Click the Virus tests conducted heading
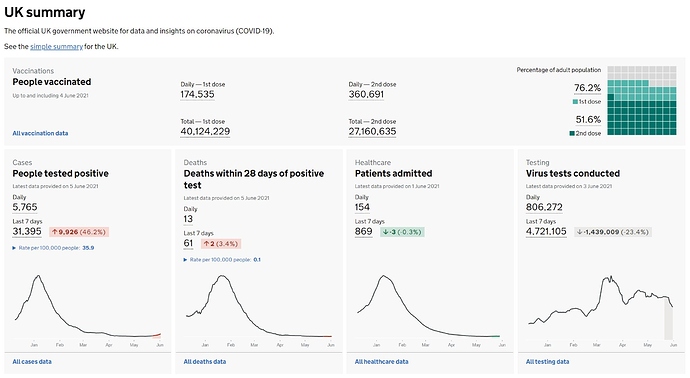The width and height of the screenshot is (690, 378). tap(573, 173)
